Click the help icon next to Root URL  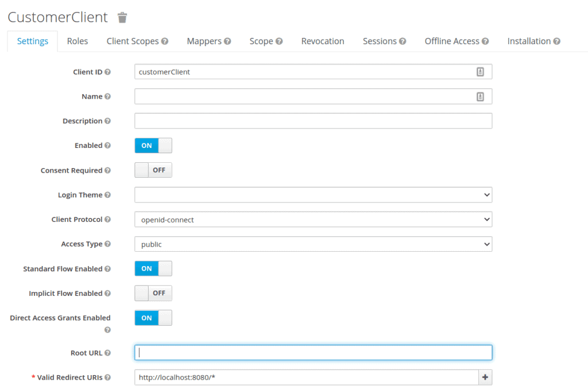108,353
